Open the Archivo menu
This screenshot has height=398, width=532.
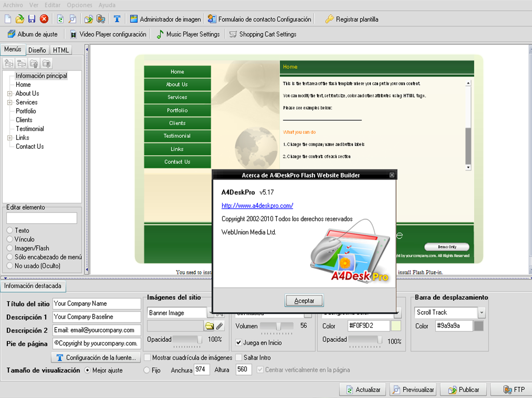[13, 5]
